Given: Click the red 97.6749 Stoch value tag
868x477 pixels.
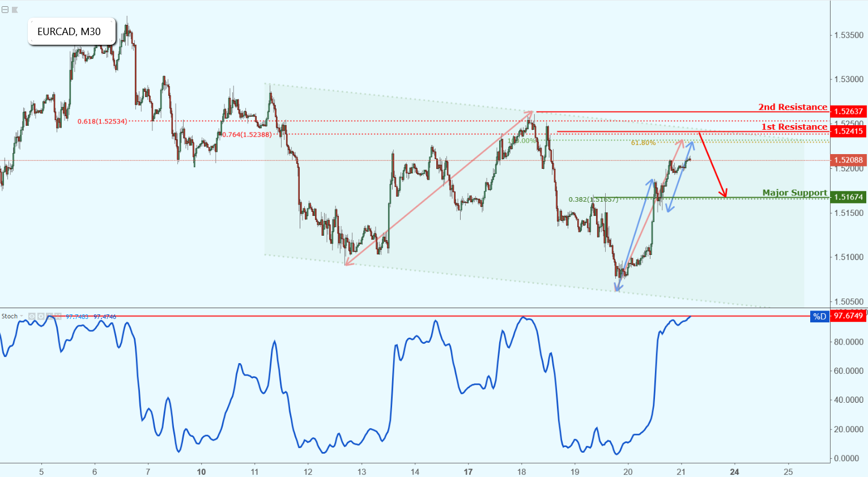Looking at the screenshot, I should tap(848, 316).
